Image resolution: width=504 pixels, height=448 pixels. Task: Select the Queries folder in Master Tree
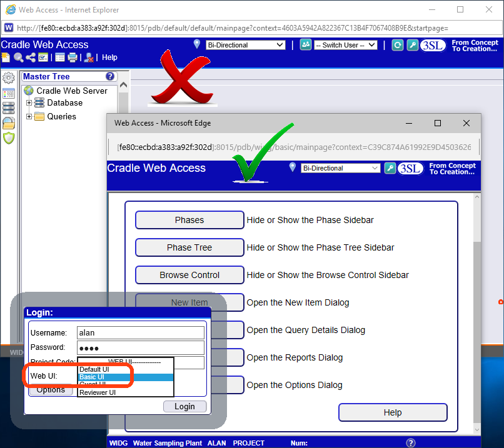click(61, 116)
